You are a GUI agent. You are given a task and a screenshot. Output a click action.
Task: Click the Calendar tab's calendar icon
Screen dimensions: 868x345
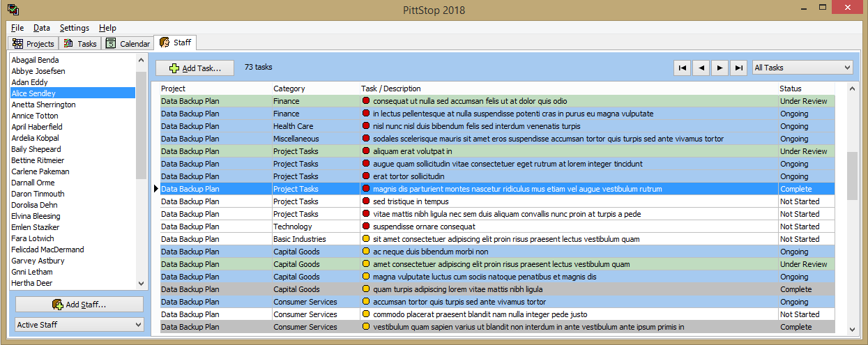pos(111,43)
